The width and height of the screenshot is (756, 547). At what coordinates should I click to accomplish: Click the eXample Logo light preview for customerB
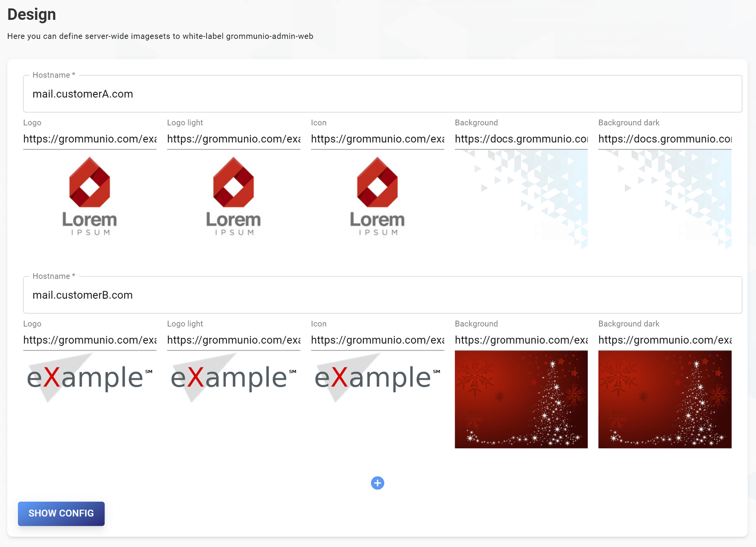click(234, 377)
